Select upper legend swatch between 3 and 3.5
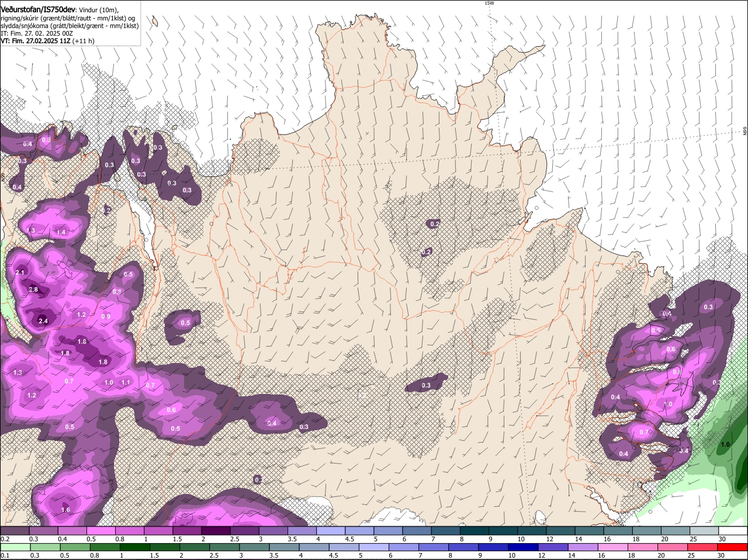The image size is (748, 560). click(273, 530)
